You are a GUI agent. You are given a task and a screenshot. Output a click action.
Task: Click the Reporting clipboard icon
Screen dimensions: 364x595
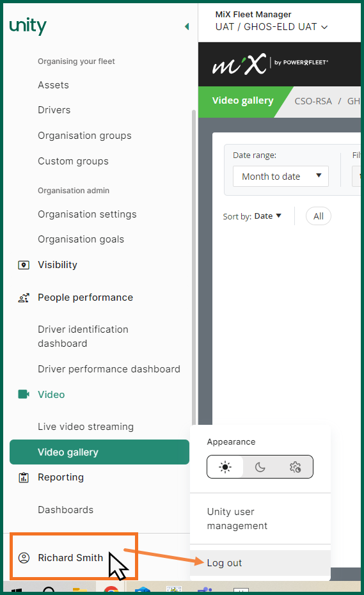pos(24,477)
